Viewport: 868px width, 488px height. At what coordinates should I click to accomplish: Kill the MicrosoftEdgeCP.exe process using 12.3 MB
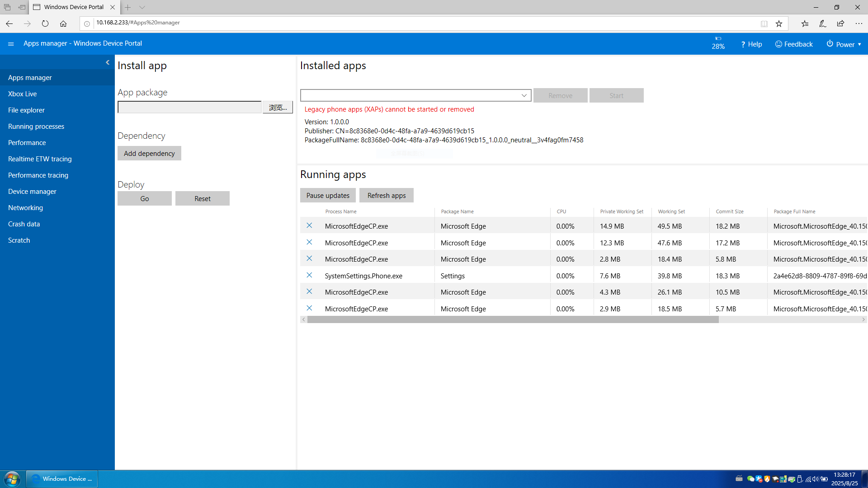click(309, 242)
